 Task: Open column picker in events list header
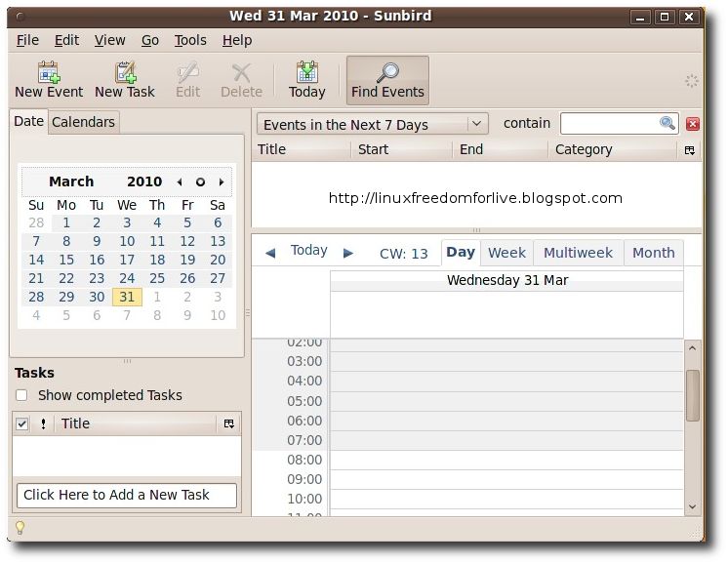pos(690,150)
